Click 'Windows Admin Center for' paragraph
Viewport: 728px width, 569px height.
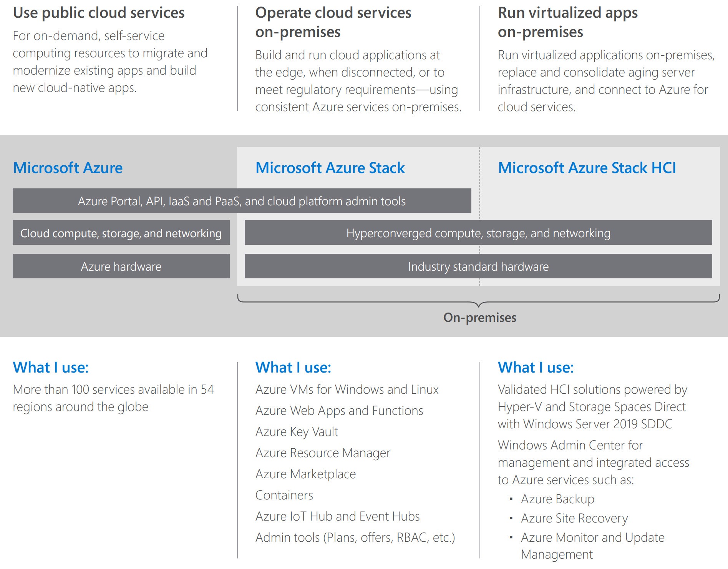pyautogui.click(x=594, y=463)
